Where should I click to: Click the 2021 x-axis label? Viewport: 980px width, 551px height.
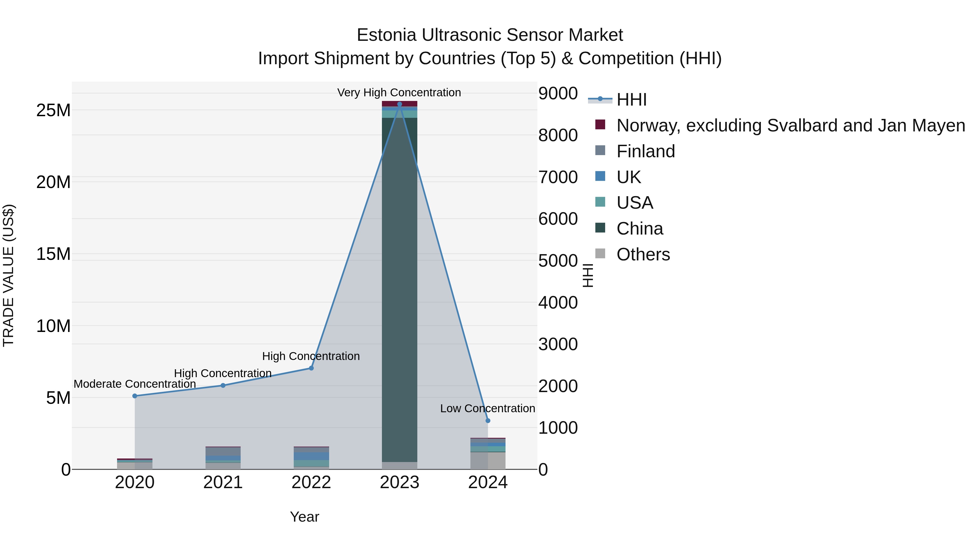(x=223, y=482)
